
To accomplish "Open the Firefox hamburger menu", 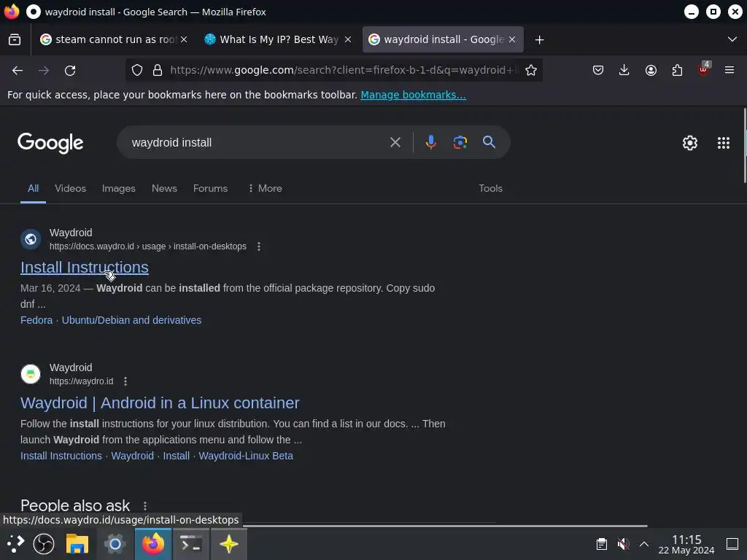I will tap(729, 71).
